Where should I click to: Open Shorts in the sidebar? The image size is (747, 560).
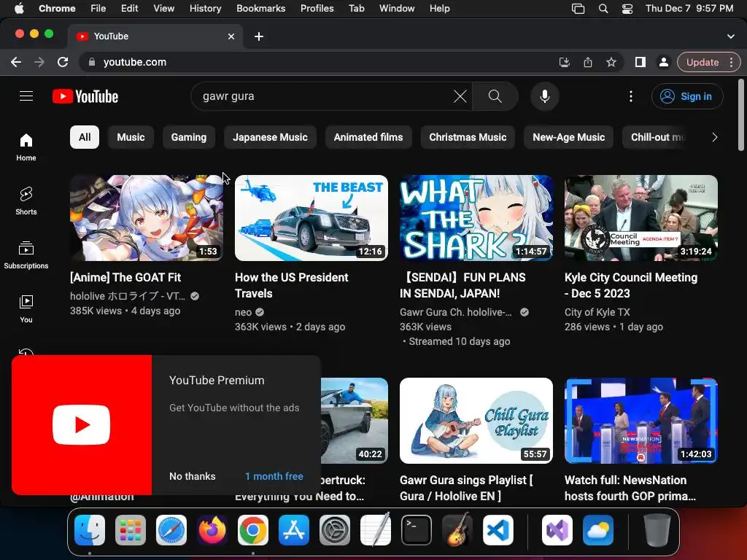pos(26,201)
